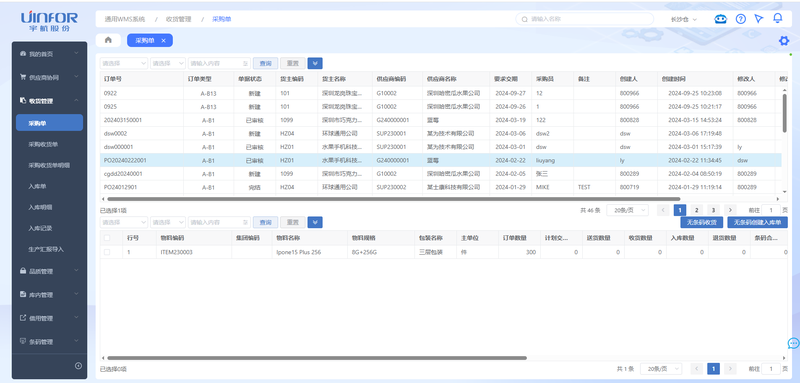Expand upper advanced filter with blue chevron
Viewport: 800px width, 383px height.
(x=315, y=63)
